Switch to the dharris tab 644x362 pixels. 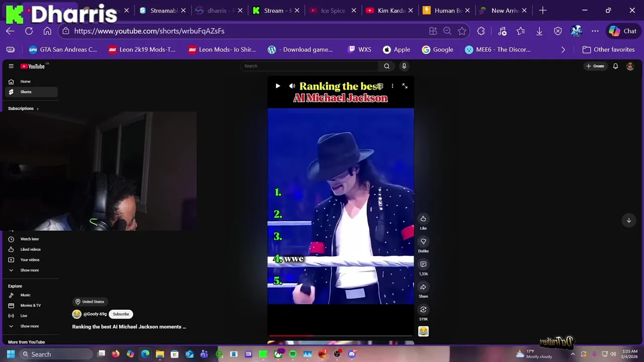[219, 11]
